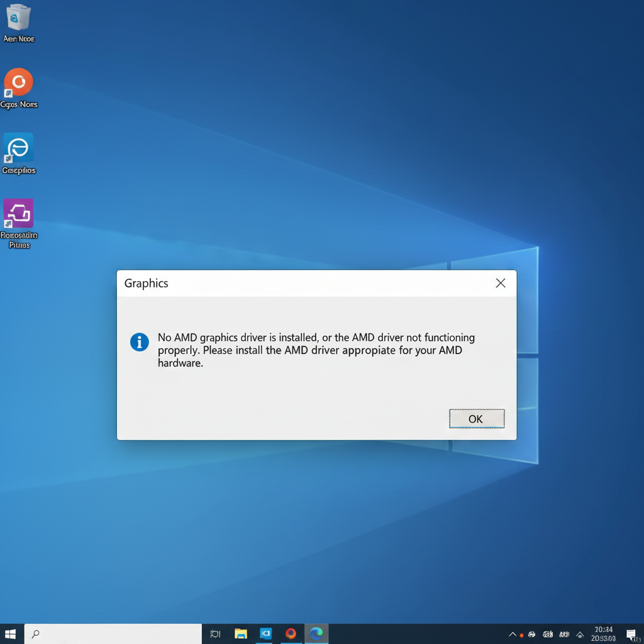Viewport: 644px width, 644px height.
Task: Open the Start menu
Action: pyautogui.click(x=11, y=634)
